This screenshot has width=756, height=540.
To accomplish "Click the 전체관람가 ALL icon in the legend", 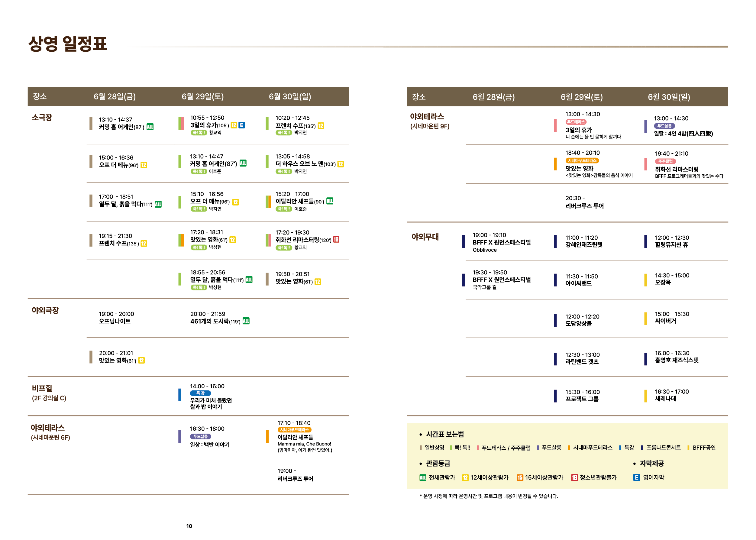I will point(422,477).
